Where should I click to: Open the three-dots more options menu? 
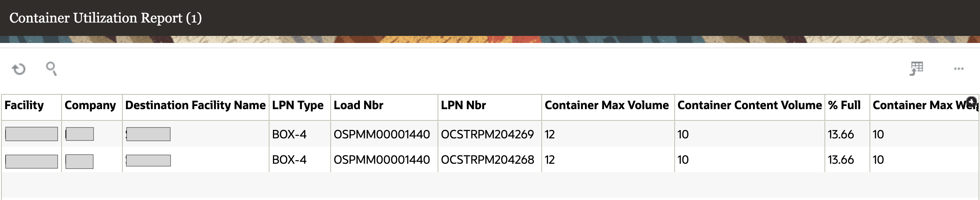tap(959, 69)
